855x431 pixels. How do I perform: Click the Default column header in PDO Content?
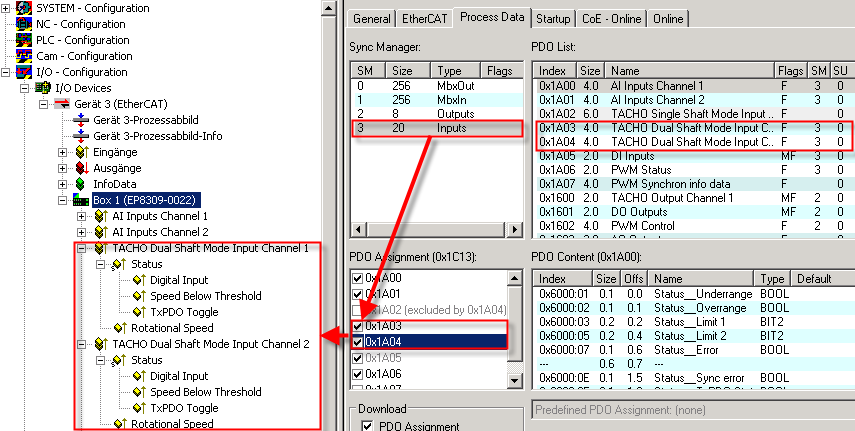click(x=823, y=278)
